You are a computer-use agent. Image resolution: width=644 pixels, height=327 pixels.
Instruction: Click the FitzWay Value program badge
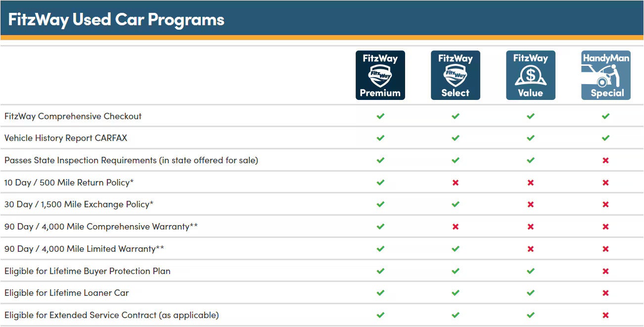point(530,75)
